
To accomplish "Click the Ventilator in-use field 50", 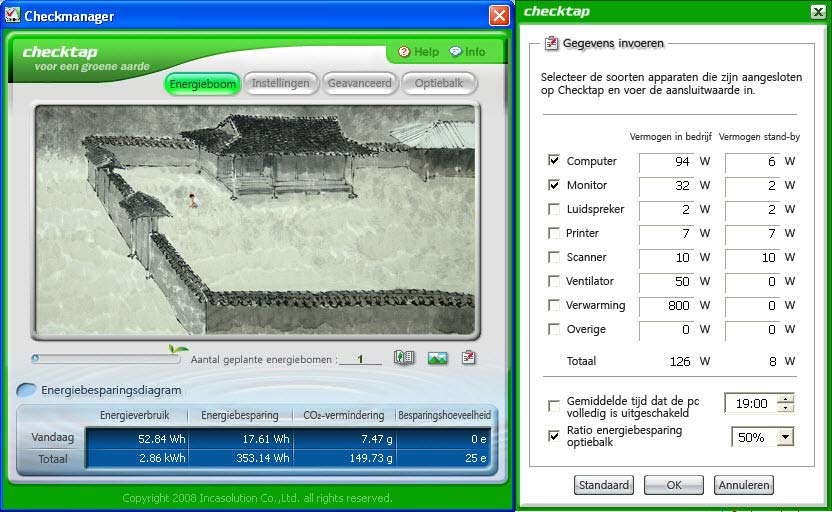I will (x=666, y=281).
